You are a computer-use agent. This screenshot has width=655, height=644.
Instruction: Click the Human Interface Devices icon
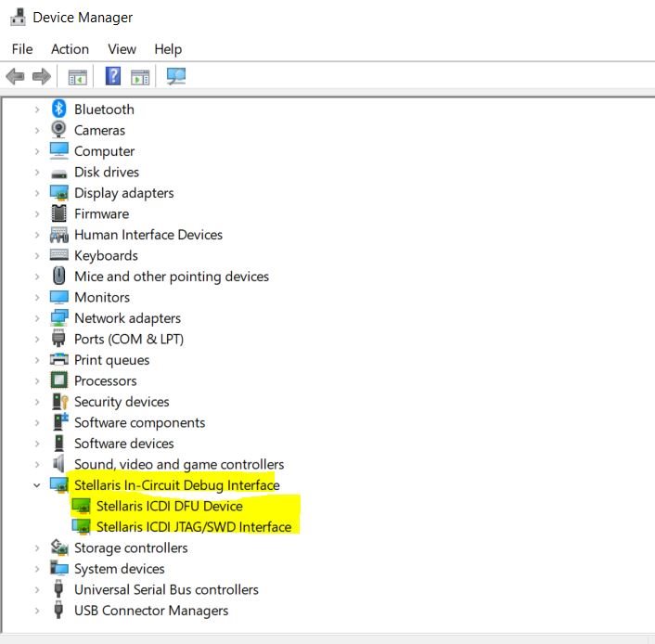click(58, 235)
